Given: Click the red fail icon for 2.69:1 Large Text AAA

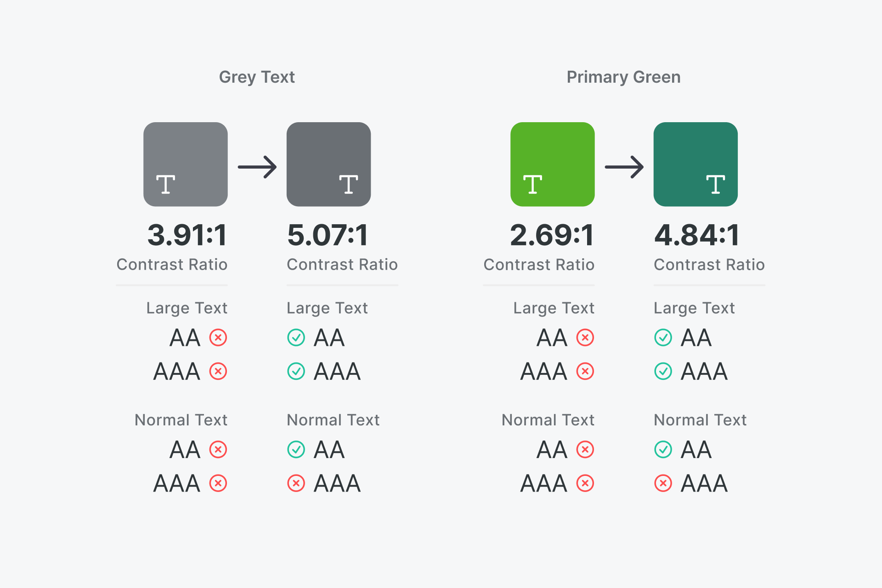Looking at the screenshot, I should click(585, 371).
